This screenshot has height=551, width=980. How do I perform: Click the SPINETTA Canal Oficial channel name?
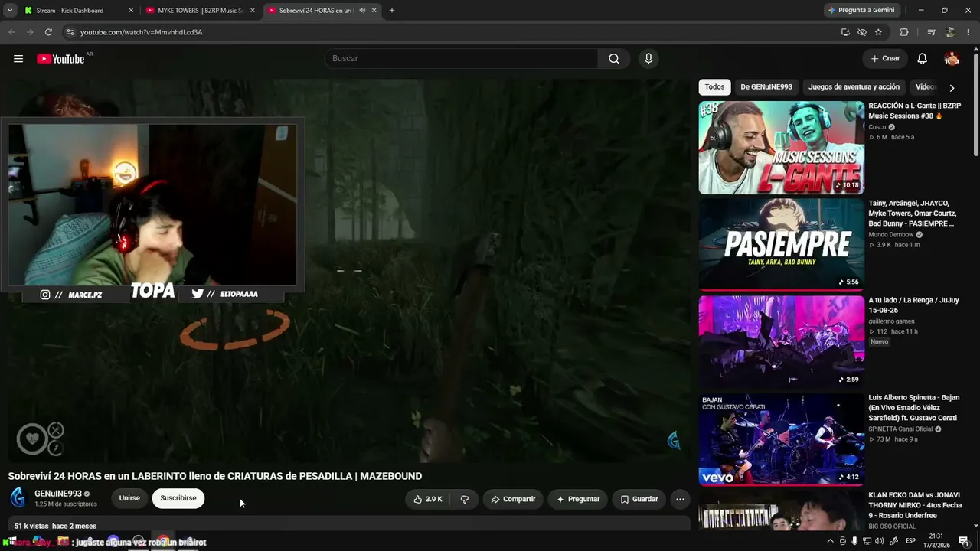click(x=900, y=429)
